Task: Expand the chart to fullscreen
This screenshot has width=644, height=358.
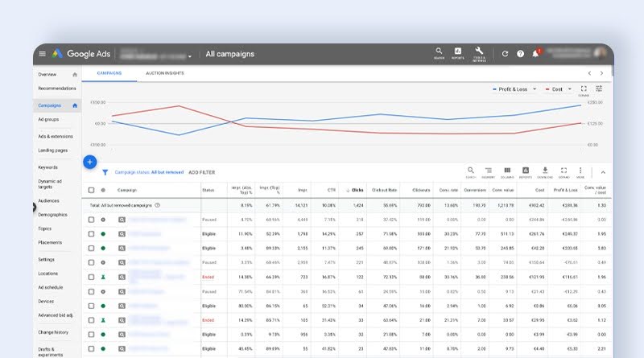Action: tap(584, 89)
